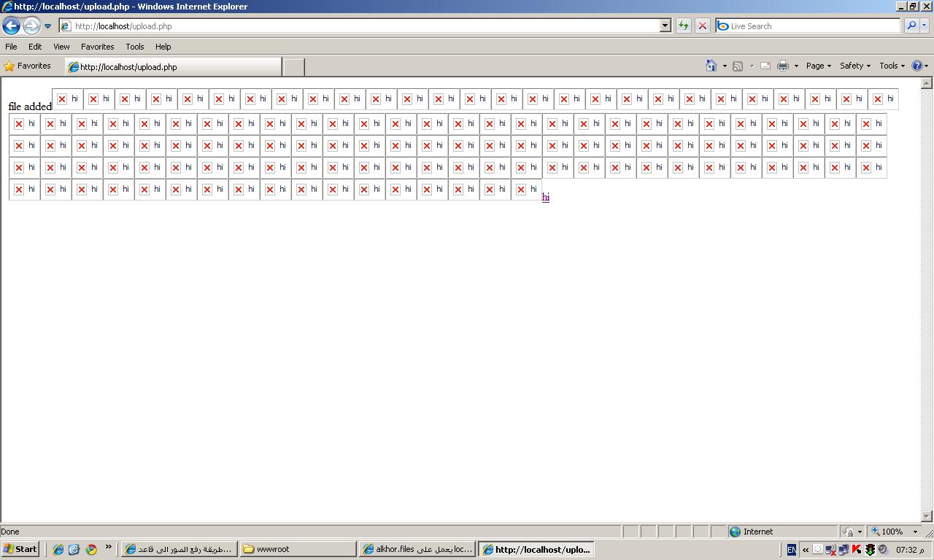Click the Stop loading red X icon
This screenshot has height=560, width=934.
(x=702, y=26)
